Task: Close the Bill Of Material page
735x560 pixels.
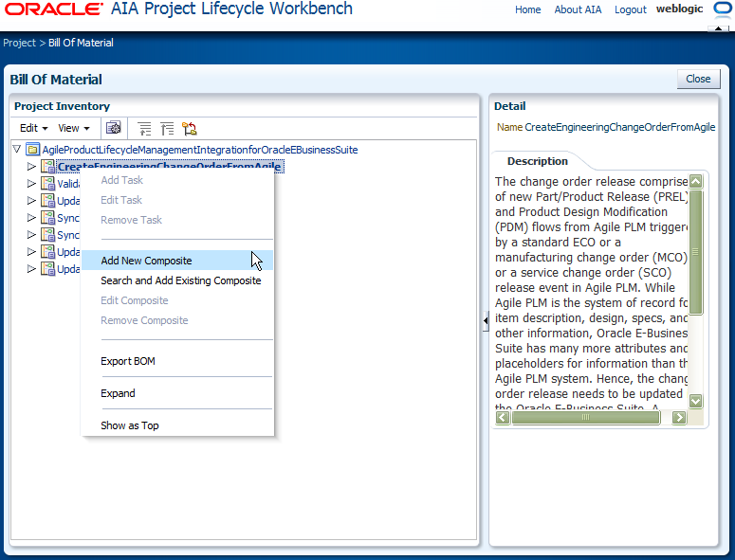Action: pyautogui.click(x=698, y=79)
